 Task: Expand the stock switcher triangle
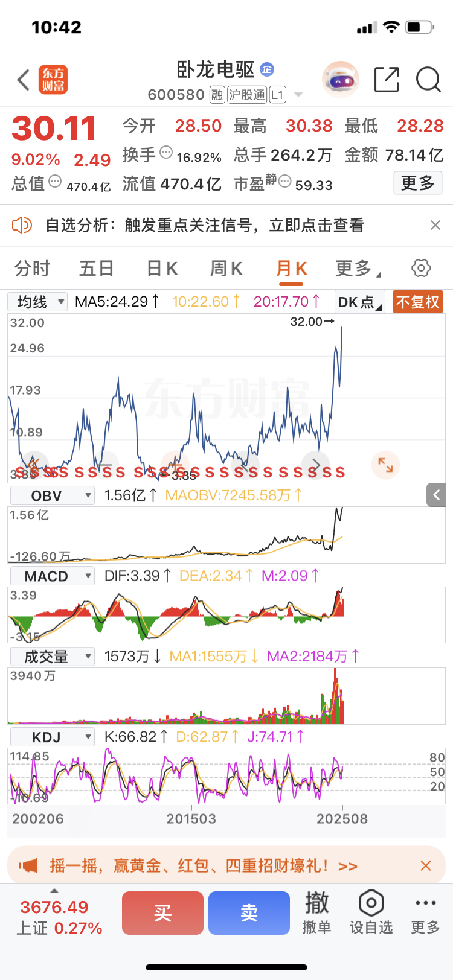(298, 95)
